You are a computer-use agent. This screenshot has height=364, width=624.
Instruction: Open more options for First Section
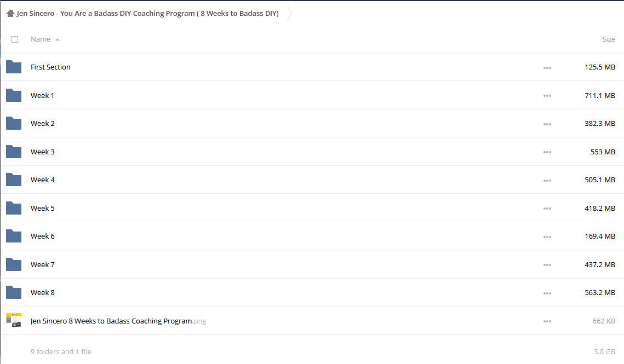click(x=547, y=68)
